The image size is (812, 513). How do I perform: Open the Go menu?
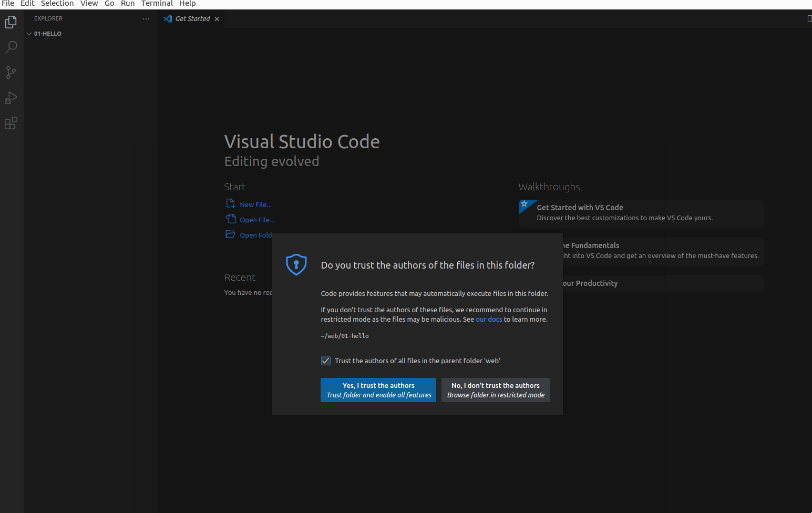[x=109, y=4]
